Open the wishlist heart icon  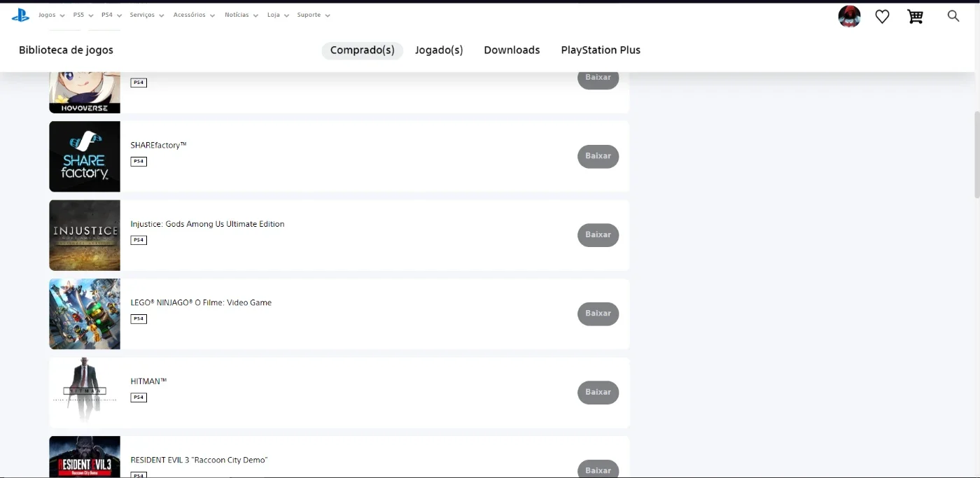coord(882,16)
